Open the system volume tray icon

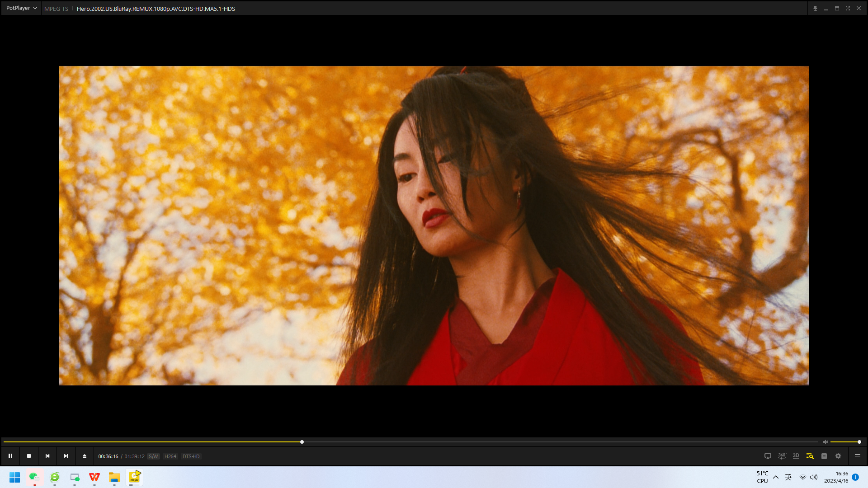814,477
